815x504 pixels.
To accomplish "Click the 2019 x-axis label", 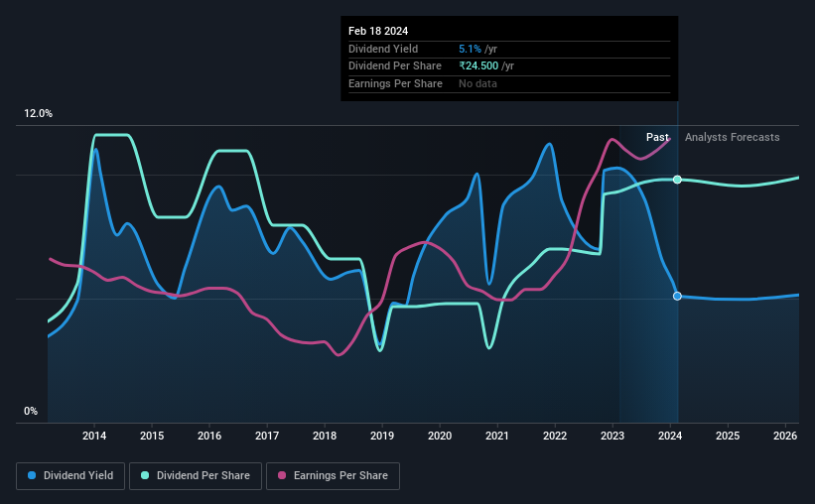I will pos(382,436).
